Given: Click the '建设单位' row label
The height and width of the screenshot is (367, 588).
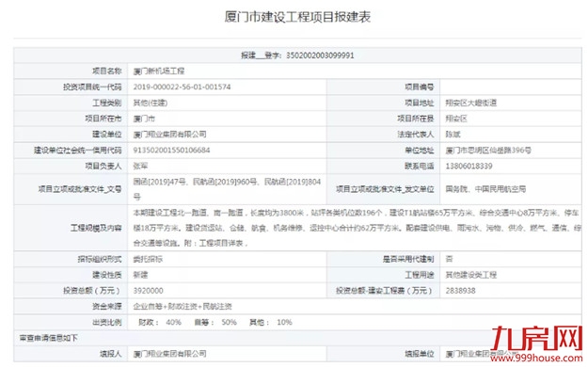Looking at the screenshot, I should point(107,135).
